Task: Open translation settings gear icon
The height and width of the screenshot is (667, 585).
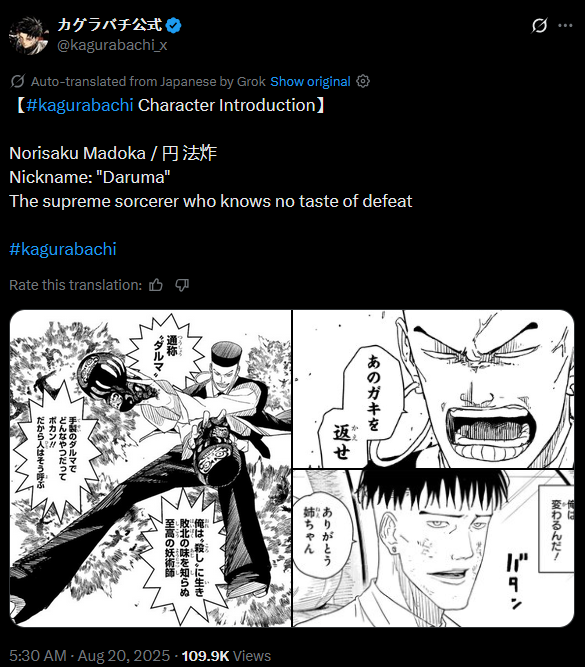Action: pos(363,81)
